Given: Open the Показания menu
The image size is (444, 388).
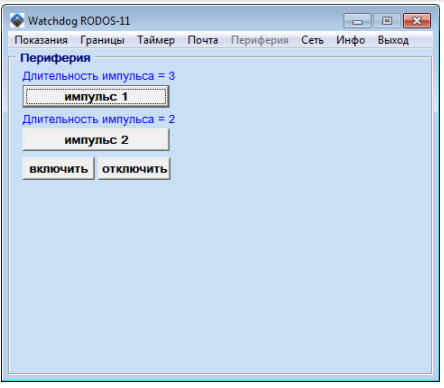Looking at the screenshot, I should click(x=41, y=40).
